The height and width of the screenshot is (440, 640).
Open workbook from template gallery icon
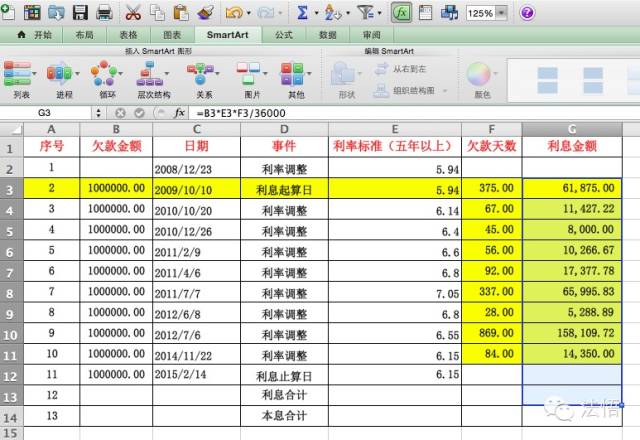click(x=32, y=13)
